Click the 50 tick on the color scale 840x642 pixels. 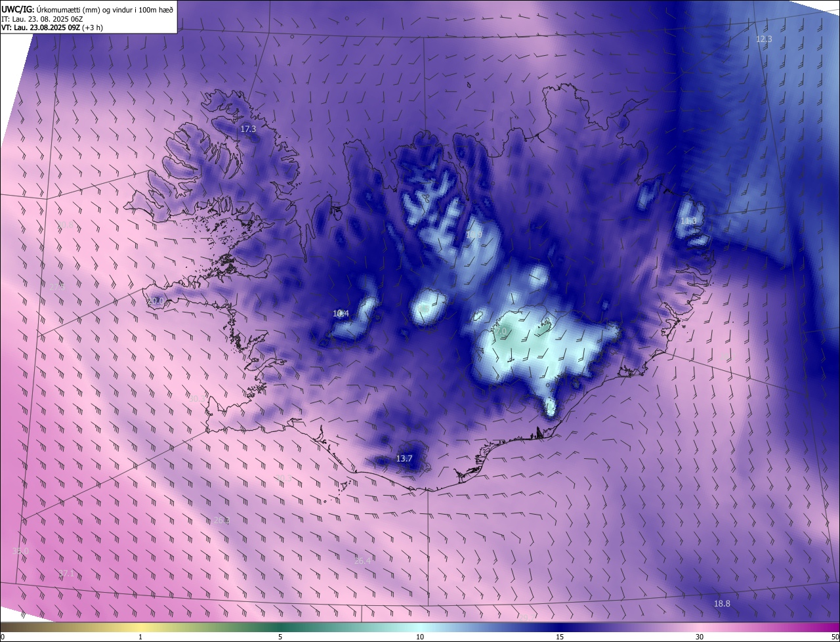835,637
